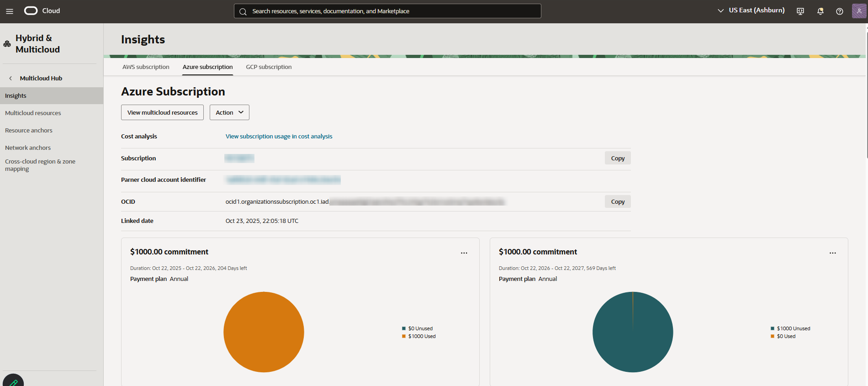Click the $0 Unused teal legend swatch

[x=404, y=328]
